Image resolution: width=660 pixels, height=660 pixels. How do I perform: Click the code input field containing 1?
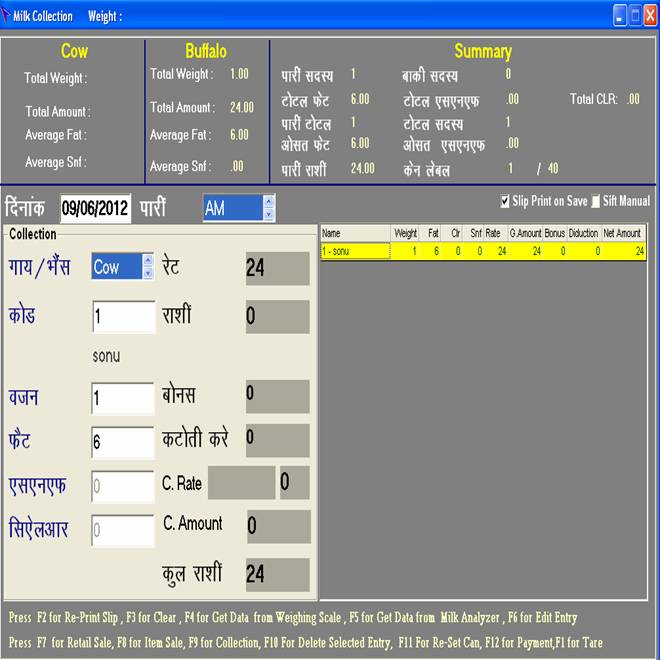pyautogui.click(x=122, y=316)
